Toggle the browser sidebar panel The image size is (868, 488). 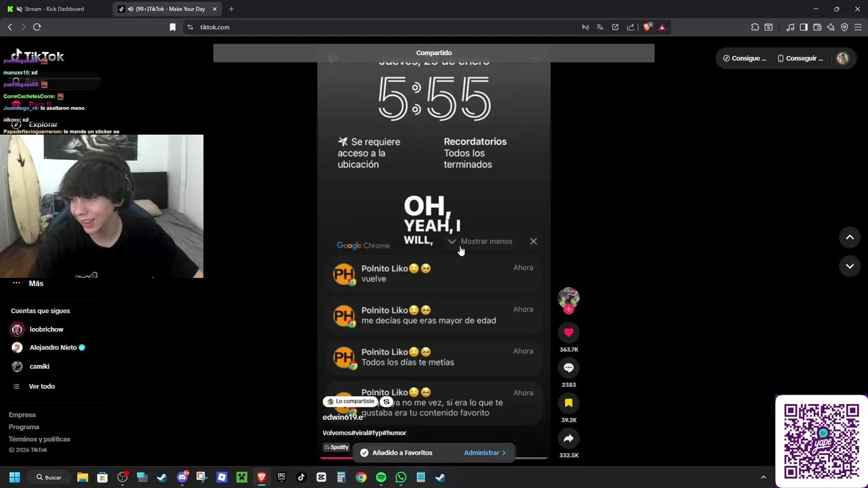click(x=804, y=27)
